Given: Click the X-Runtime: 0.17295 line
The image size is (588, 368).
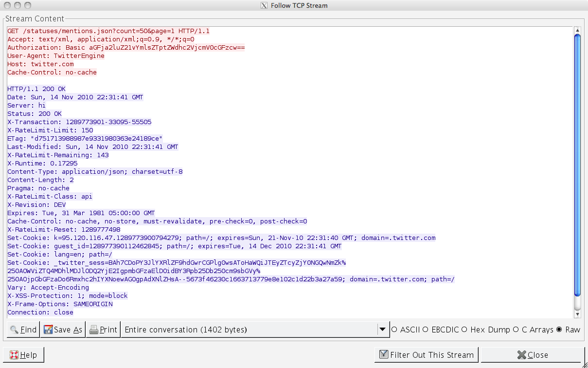Looking at the screenshot, I should pos(42,164).
